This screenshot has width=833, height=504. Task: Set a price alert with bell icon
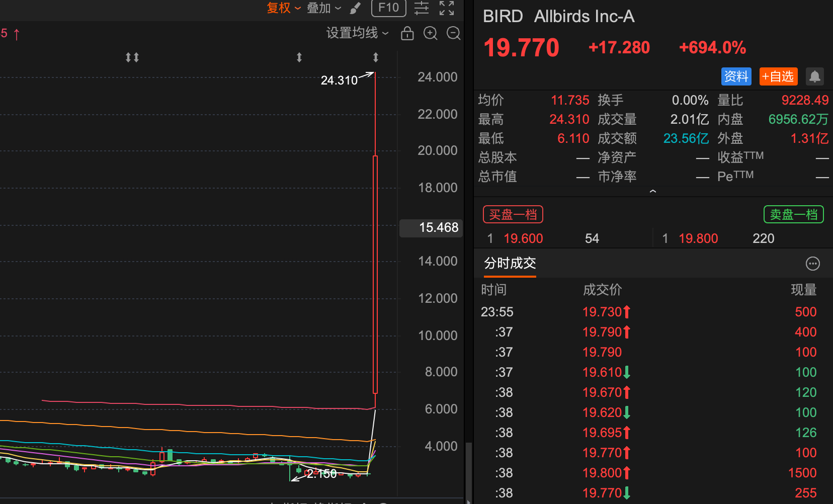pos(815,76)
